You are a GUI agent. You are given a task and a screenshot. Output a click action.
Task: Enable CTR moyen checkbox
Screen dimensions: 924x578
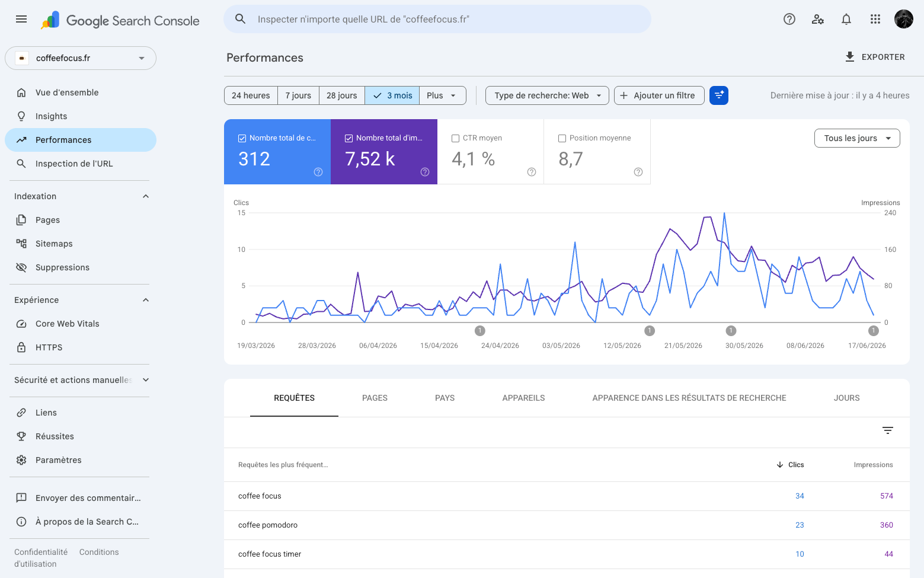tap(455, 138)
